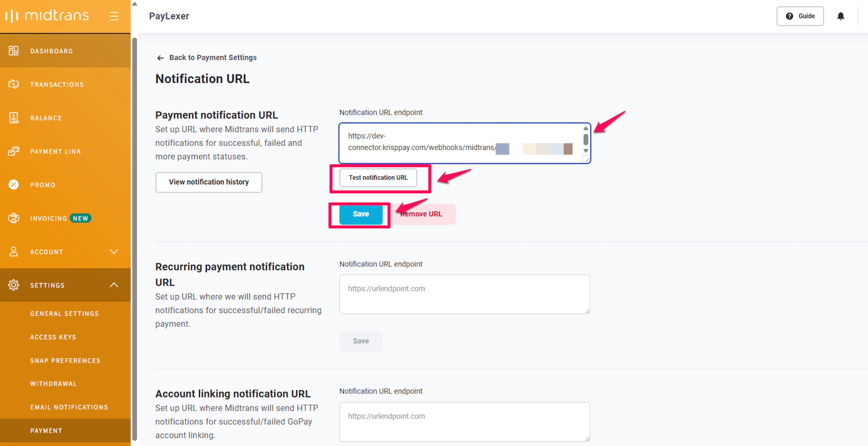This screenshot has width=868, height=446.
Task: Expand the Account menu chevron
Action: coord(114,252)
